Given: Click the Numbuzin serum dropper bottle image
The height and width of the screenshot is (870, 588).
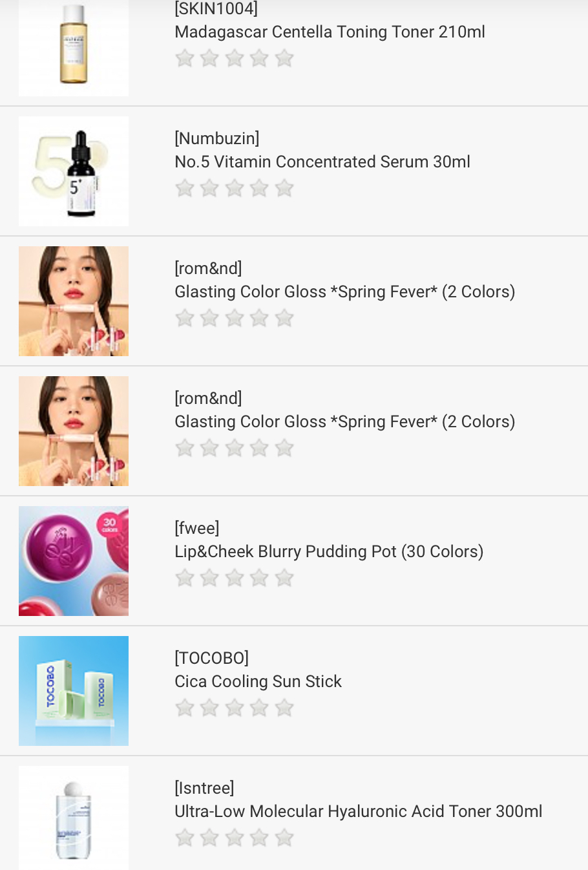Looking at the screenshot, I should coord(74,171).
